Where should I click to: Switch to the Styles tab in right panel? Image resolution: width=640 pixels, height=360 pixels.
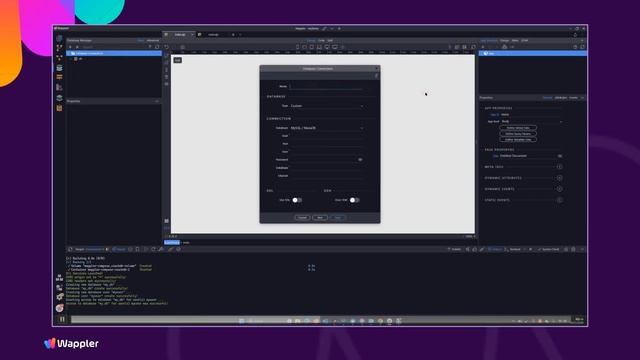[515, 40]
